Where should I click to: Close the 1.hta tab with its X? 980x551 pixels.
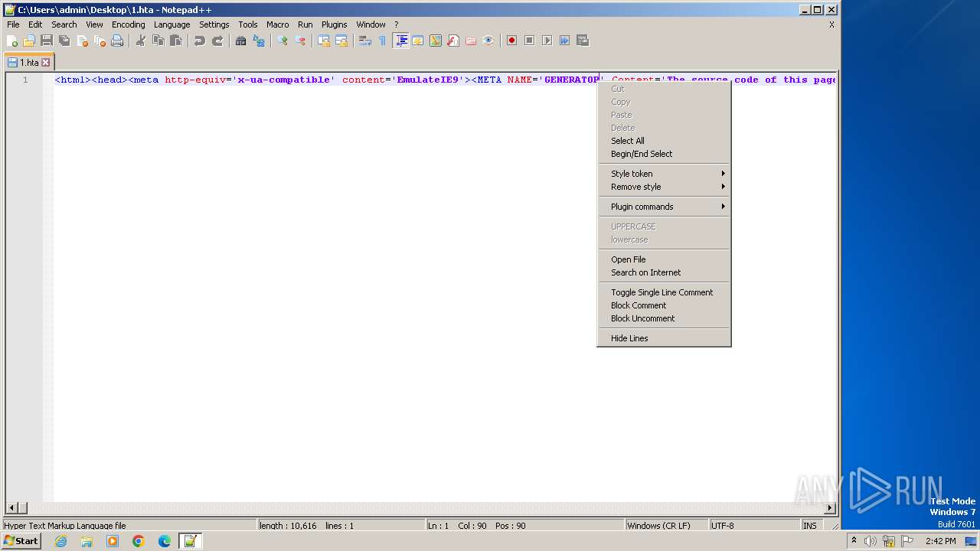(46, 62)
